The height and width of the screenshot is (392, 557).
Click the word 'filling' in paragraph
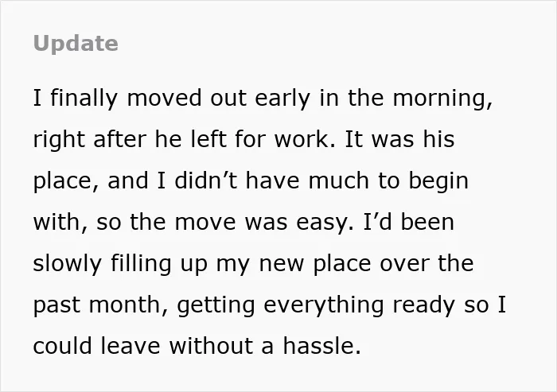pyautogui.click(x=141, y=264)
